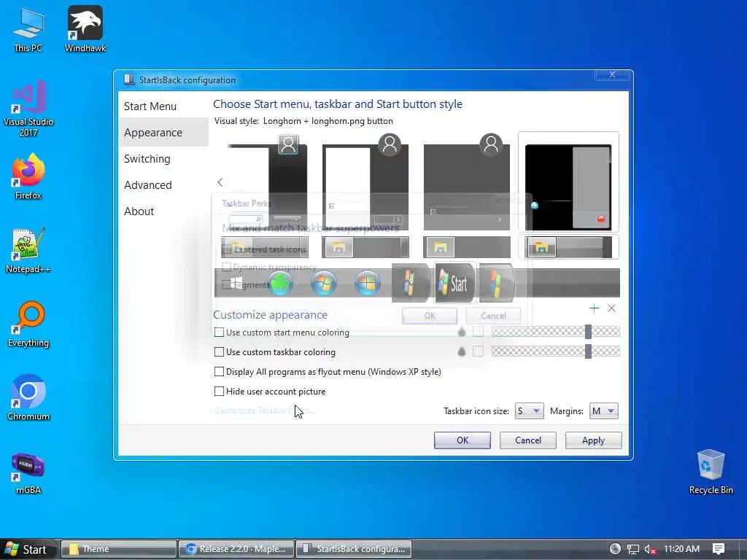Screen dimensions: 747x560
Task: Open the Visual Studio 2017 shortcut
Action: (x=28, y=109)
